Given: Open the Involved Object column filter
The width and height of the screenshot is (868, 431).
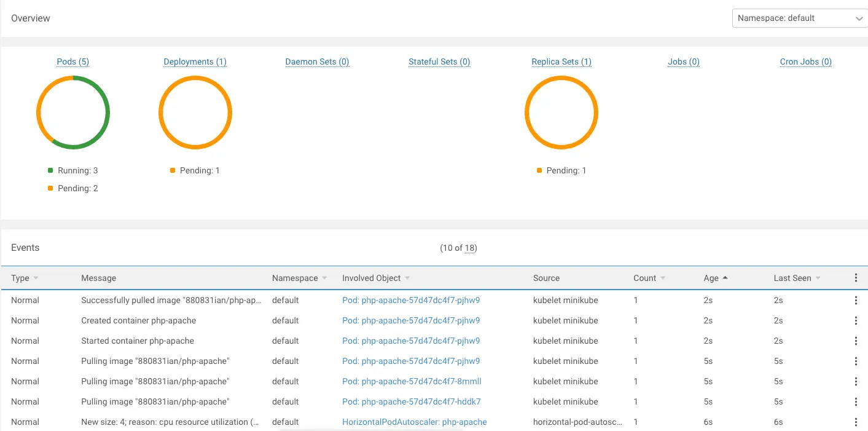Looking at the screenshot, I should tap(407, 279).
